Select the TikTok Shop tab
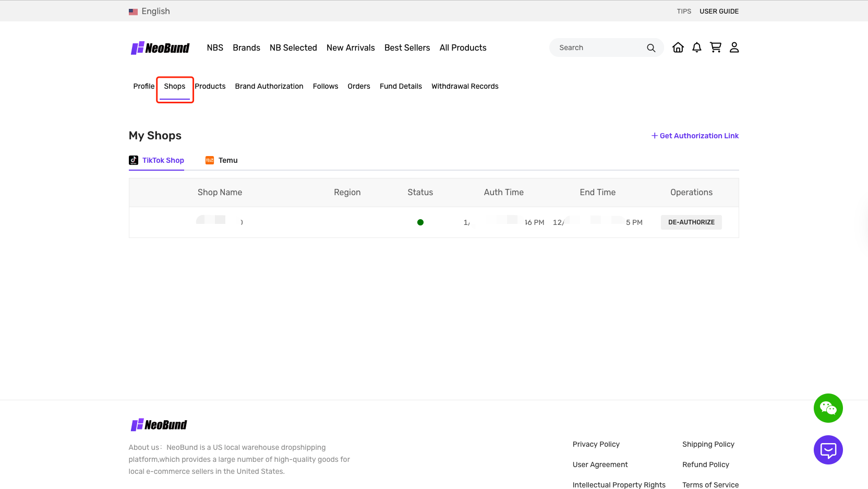This screenshot has height=489, width=868. pyautogui.click(x=156, y=160)
